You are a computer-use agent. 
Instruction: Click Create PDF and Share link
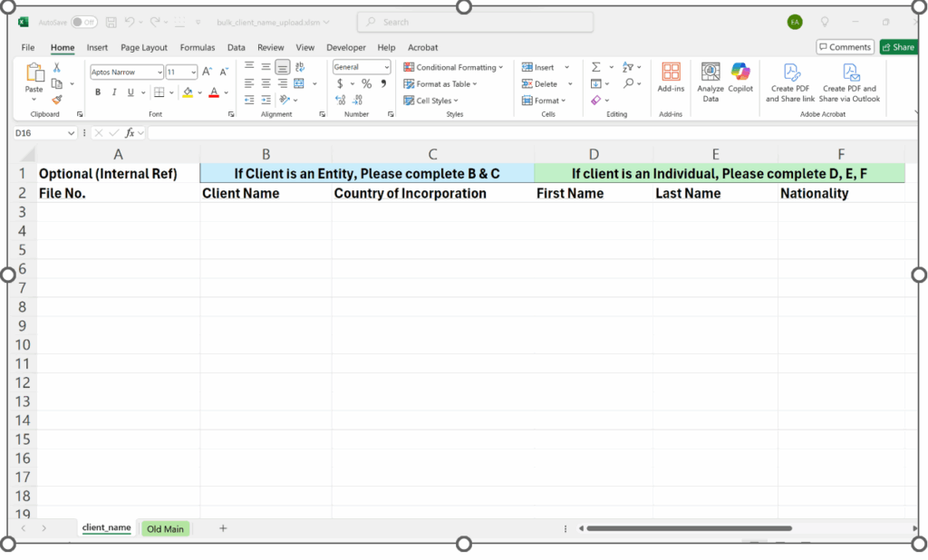tap(791, 82)
